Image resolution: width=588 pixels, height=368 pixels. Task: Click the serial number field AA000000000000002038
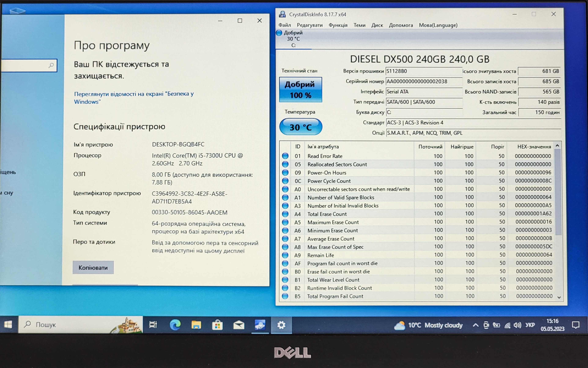424,81
